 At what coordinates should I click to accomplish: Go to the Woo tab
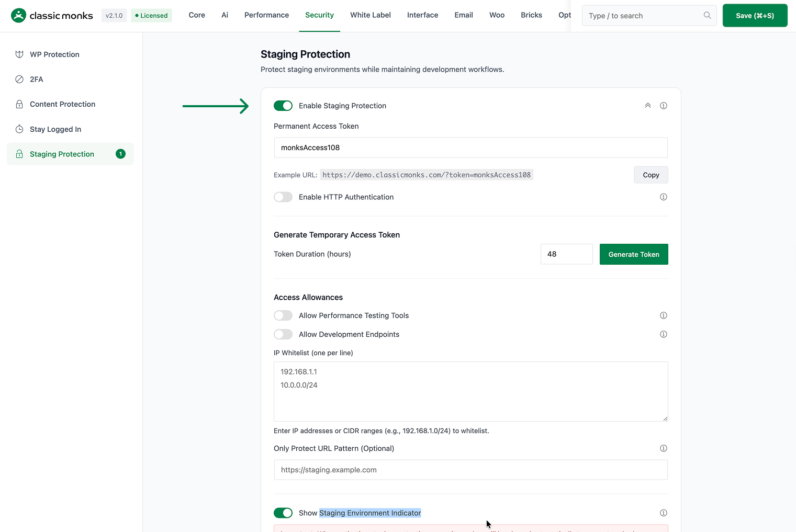pos(497,15)
